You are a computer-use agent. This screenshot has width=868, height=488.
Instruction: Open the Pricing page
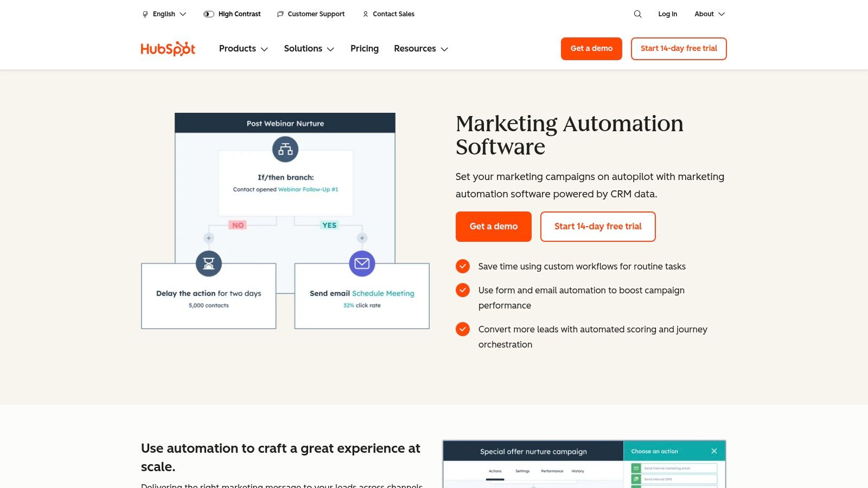tap(364, 49)
